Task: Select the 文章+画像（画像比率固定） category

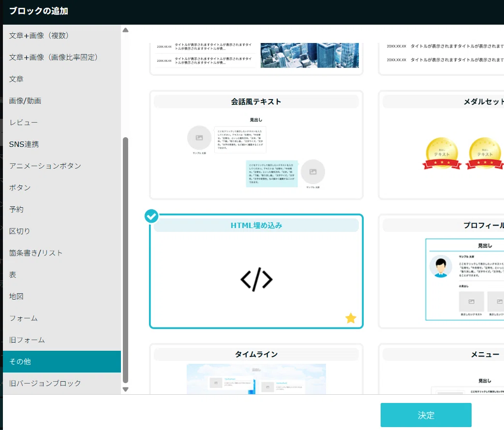Action: [62, 57]
